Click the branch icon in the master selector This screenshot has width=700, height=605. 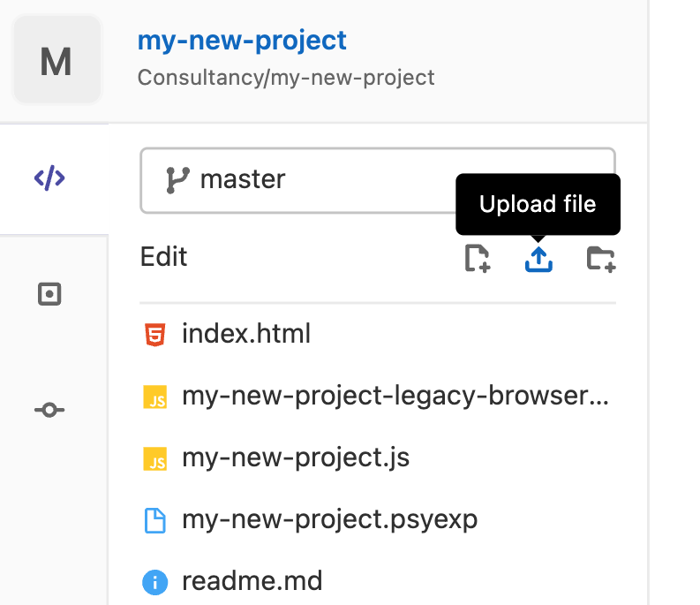pos(177,180)
